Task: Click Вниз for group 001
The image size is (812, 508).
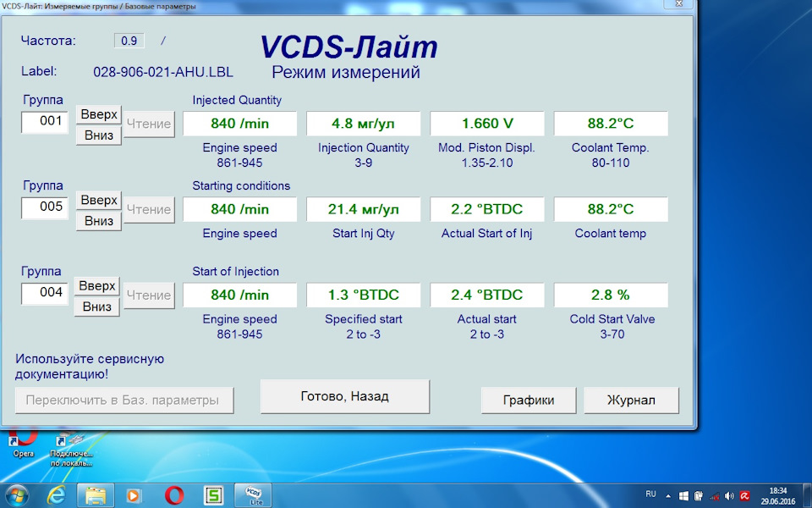Action: 99,135
